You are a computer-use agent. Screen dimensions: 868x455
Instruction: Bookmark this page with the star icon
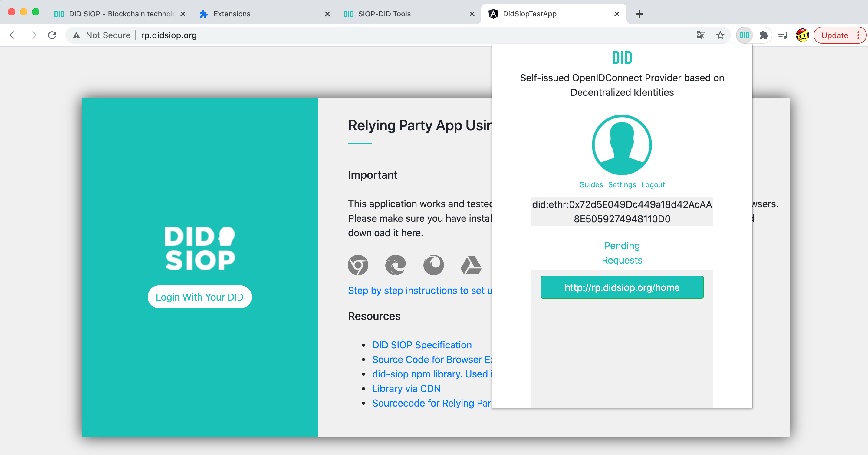[x=720, y=35]
